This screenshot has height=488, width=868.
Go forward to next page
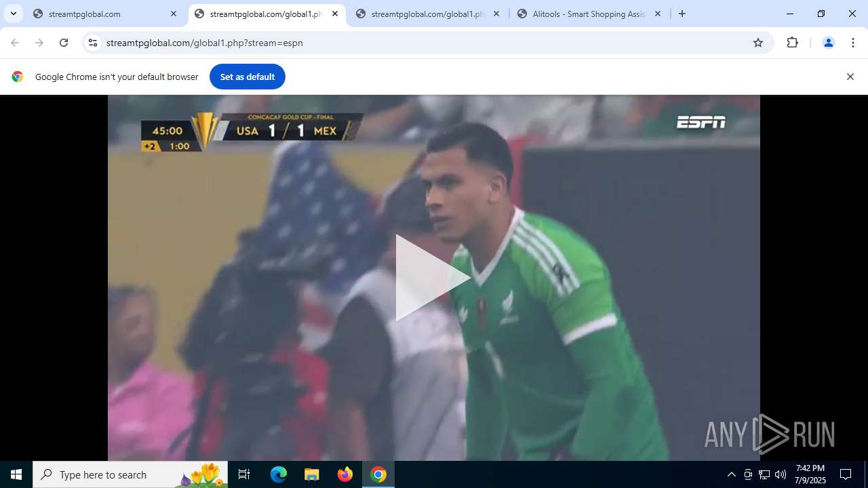(x=39, y=43)
